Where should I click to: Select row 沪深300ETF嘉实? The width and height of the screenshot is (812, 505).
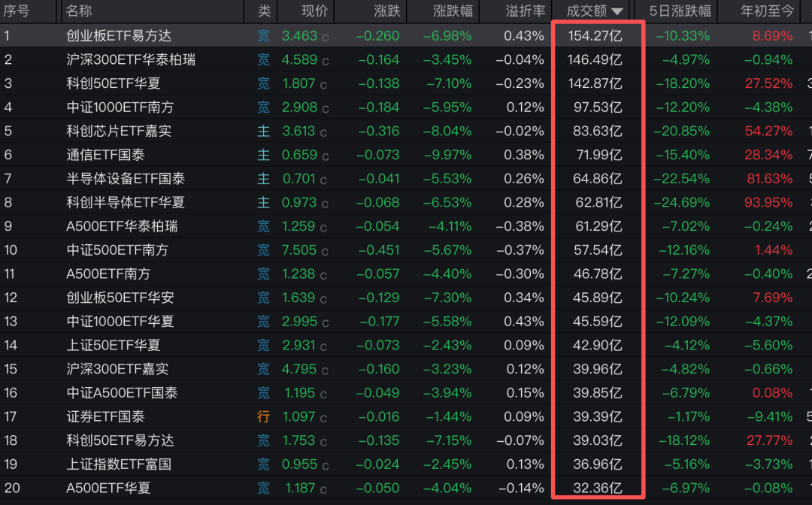(406, 369)
